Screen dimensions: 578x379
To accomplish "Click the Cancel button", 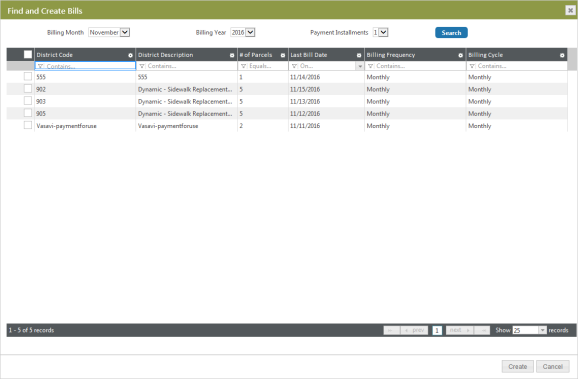I will click(x=553, y=366).
